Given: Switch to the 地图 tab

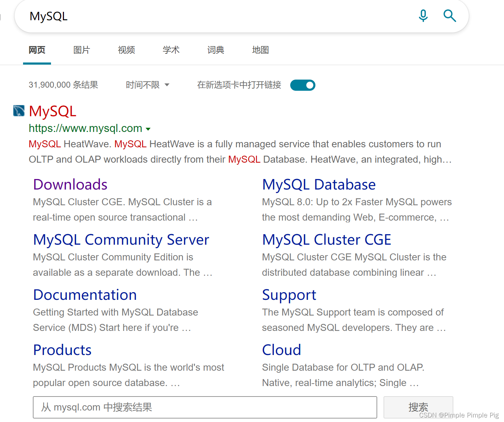Looking at the screenshot, I should [261, 50].
